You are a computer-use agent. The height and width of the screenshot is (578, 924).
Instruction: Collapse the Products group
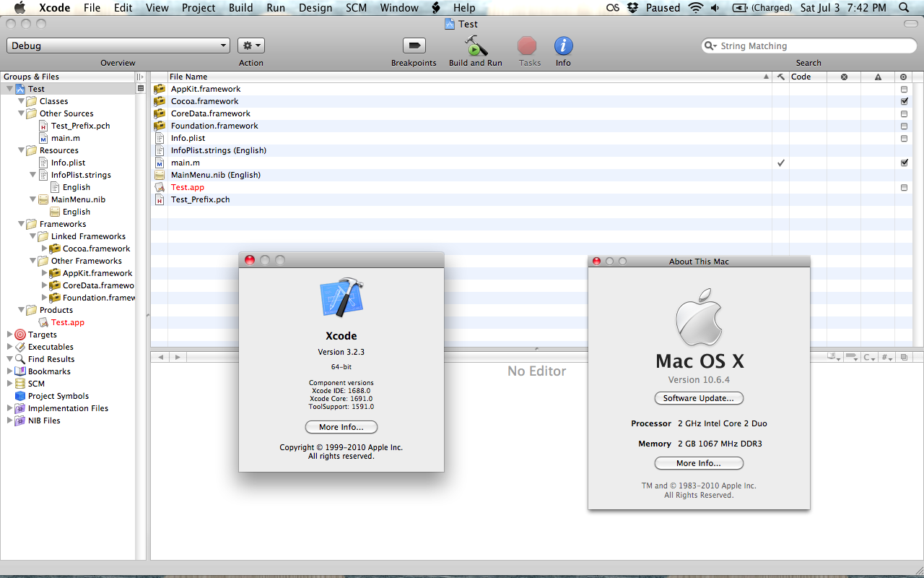[x=21, y=310]
